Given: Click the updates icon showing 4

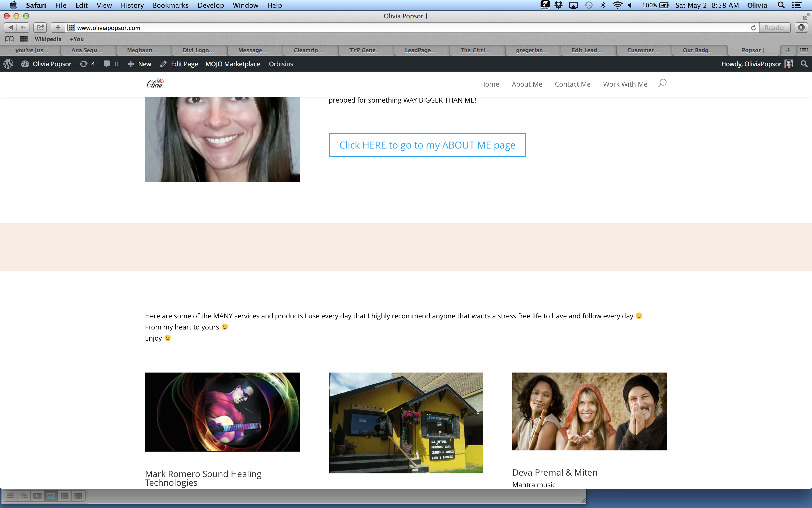Looking at the screenshot, I should (87, 64).
